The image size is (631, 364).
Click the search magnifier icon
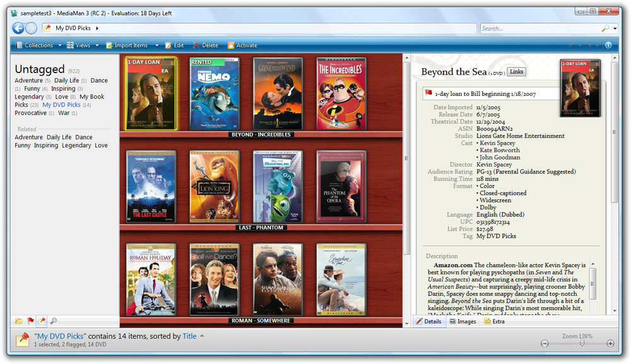(605, 28)
